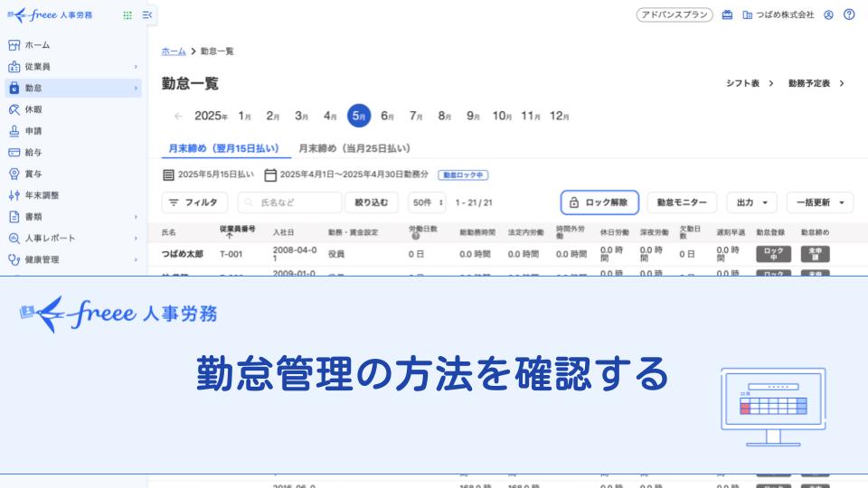The image size is (868, 488).
Task: Click the 氏名 column header
Action: pyautogui.click(x=169, y=232)
